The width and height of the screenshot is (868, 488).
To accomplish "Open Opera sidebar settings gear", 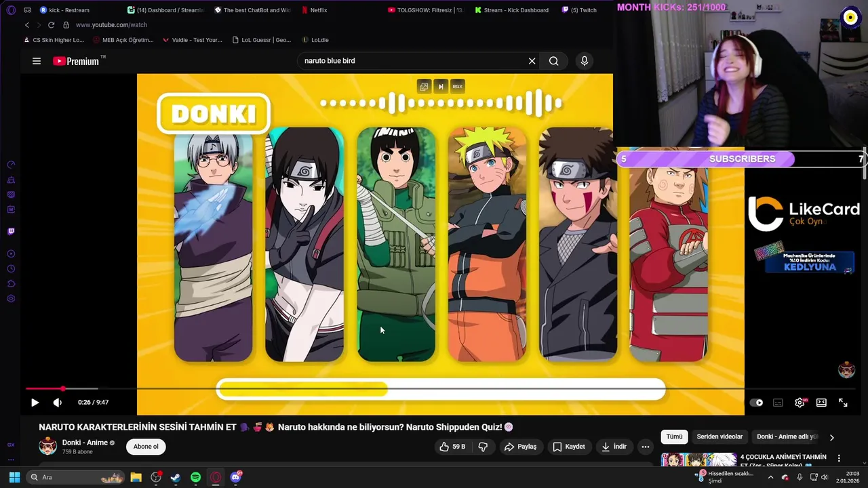I will (11, 298).
